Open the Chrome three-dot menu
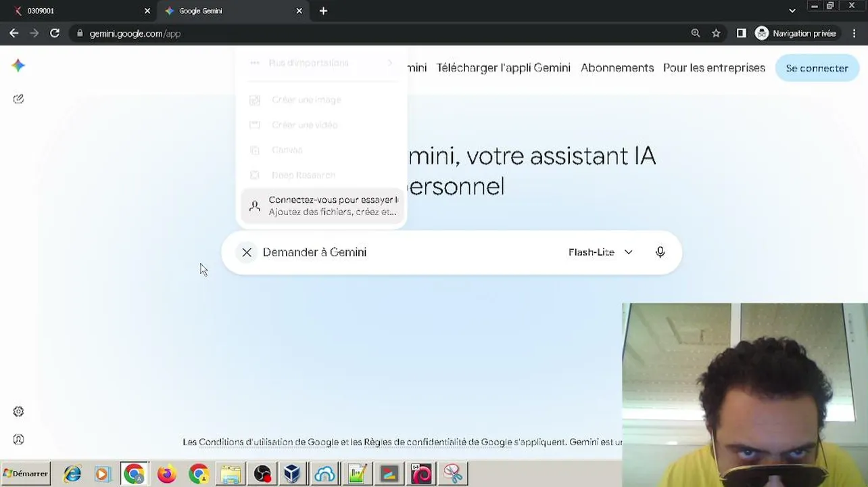The width and height of the screenshot is (868, 487). coord(854,33)
